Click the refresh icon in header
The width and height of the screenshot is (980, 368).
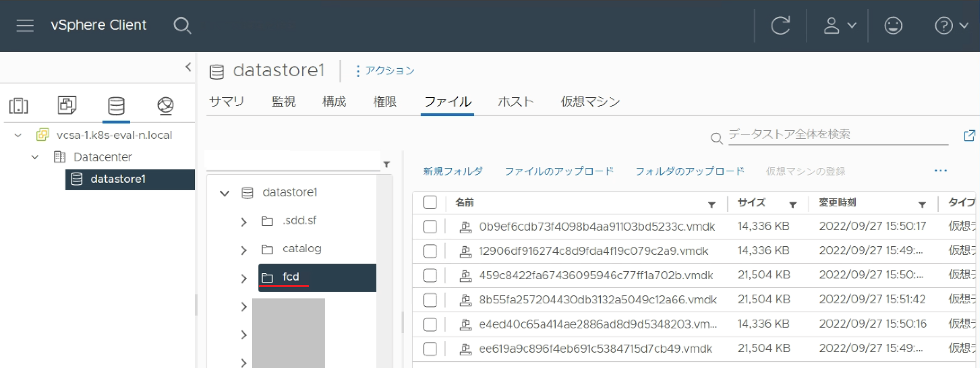point(781,26)
